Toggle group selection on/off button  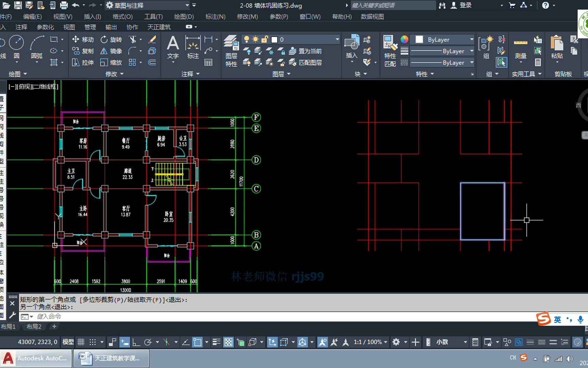[502, 62]
